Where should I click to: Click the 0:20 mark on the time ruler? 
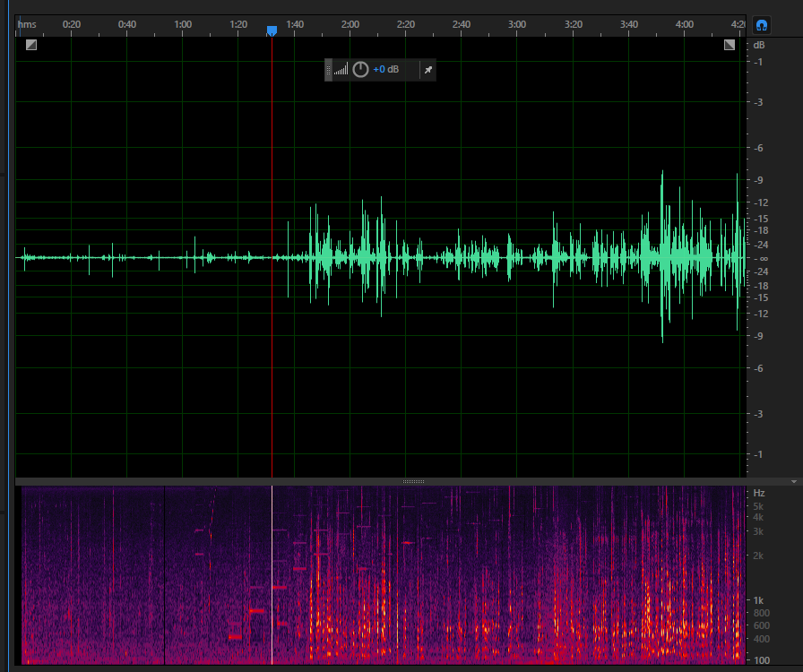72,24
